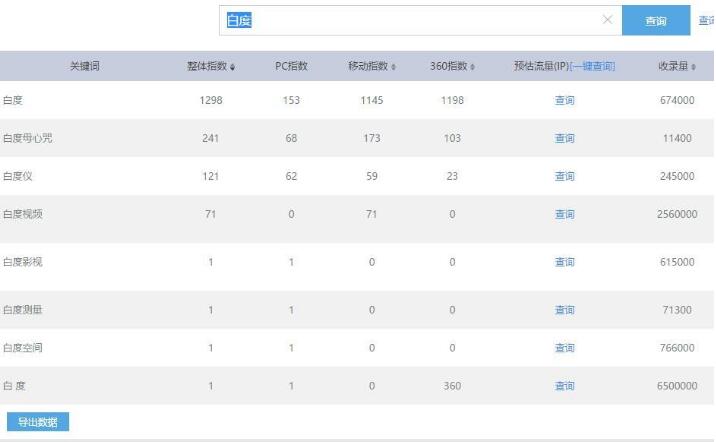716x442 pixels.
Task: Click the 收录量 value 245000
Action: tap(677, 176)
